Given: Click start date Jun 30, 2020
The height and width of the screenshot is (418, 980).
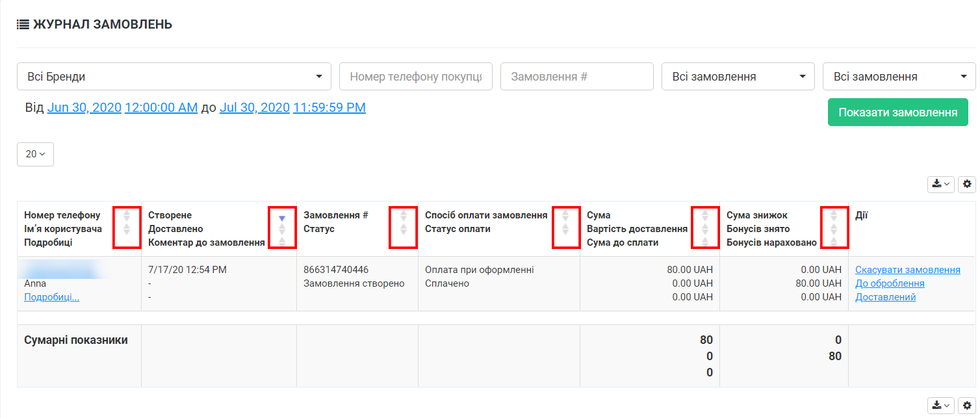Looking at the screenshot, I should click(x=84, y=108).
